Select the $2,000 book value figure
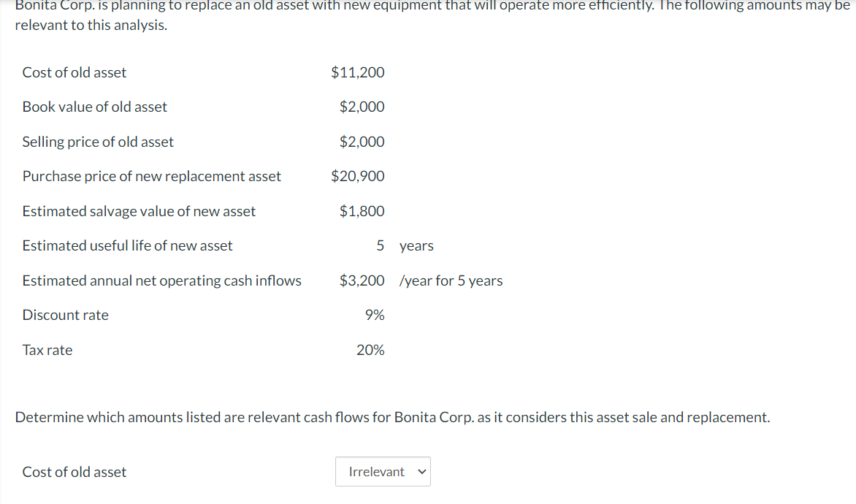Image resolution: width=856 pixels, height=504 pixels. 362,107
